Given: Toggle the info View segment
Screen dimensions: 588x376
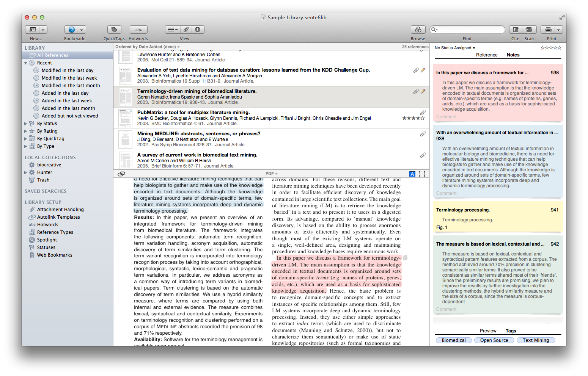Looking at the screenshot, I should click(x=198, y=30).
